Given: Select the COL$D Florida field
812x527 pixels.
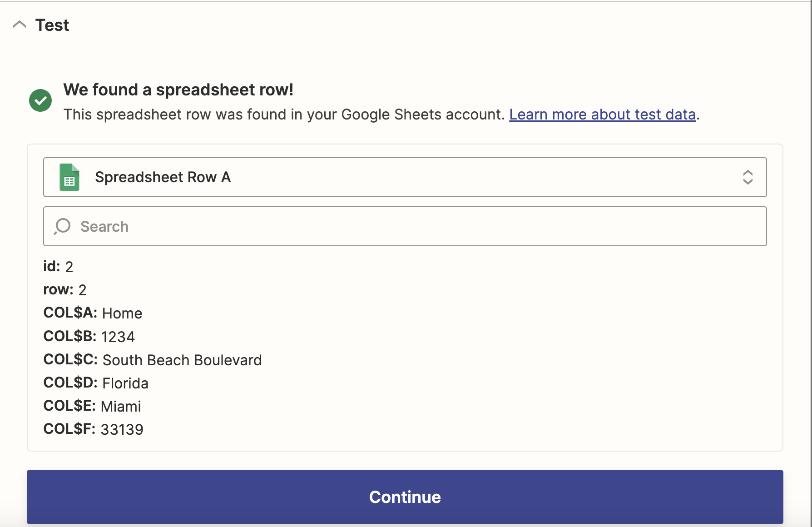Looking at the screenshot, I should point(96,383).
